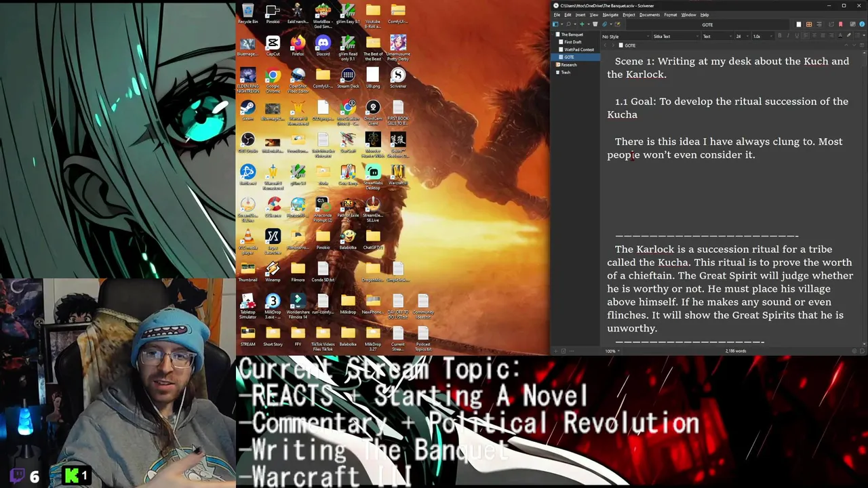Screen dimensions: 868x488
Task: Open the Documents menu in Scrivener
Action: tap(650, 15)
